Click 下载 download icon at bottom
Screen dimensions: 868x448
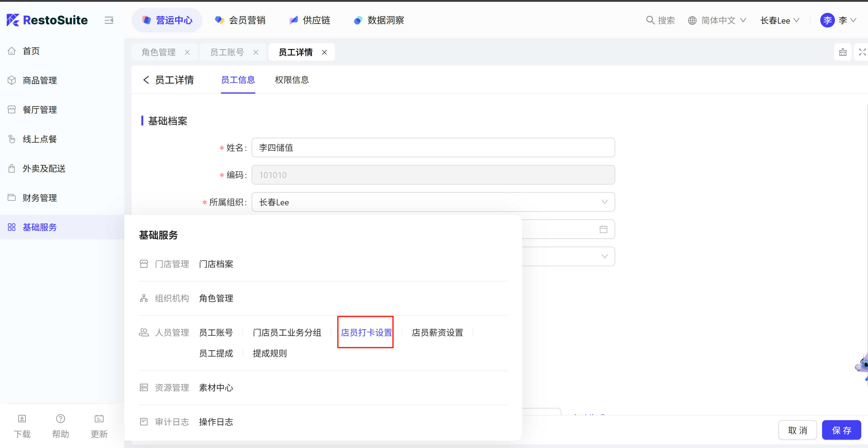22,419
